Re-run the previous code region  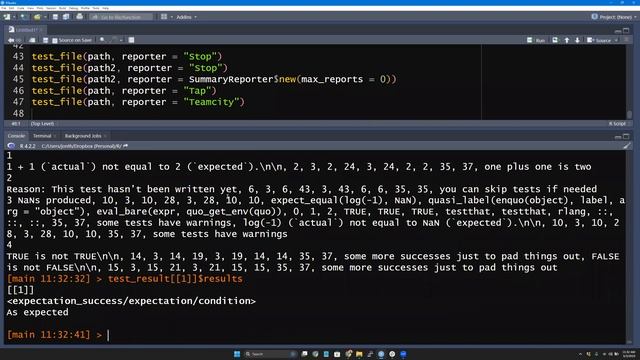[555, 40]
